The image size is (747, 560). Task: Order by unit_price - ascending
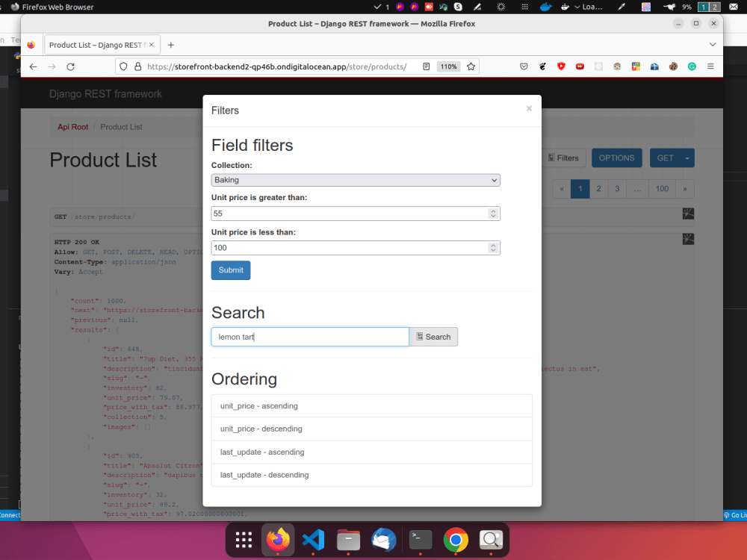point(371,406)
